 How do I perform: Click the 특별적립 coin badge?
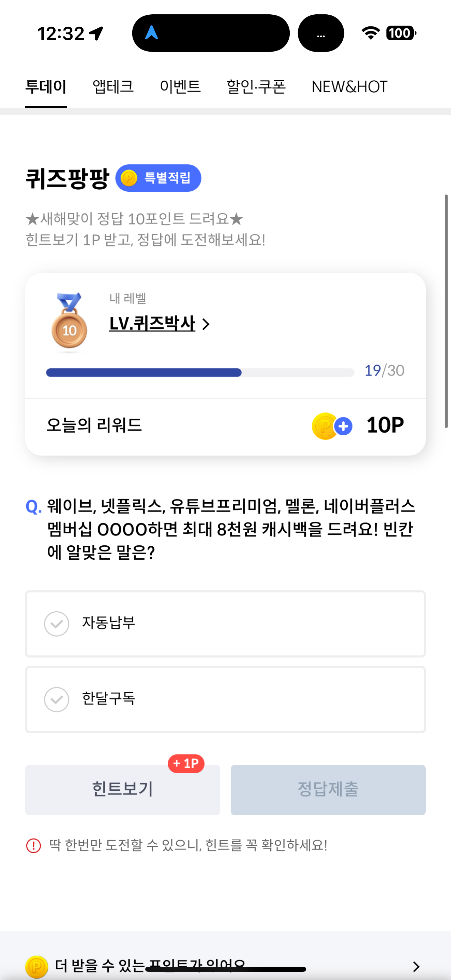158,178
